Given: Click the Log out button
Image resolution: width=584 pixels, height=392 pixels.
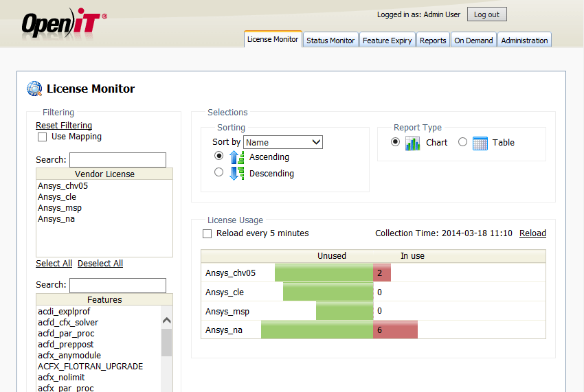Looking at the screenshot, I should [487, 14].
